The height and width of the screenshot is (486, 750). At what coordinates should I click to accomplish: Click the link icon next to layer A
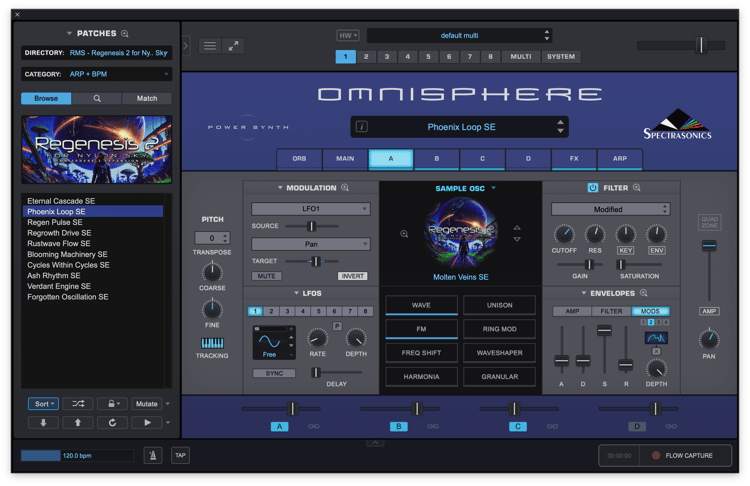pyautogui.click(x=314, y=426)
